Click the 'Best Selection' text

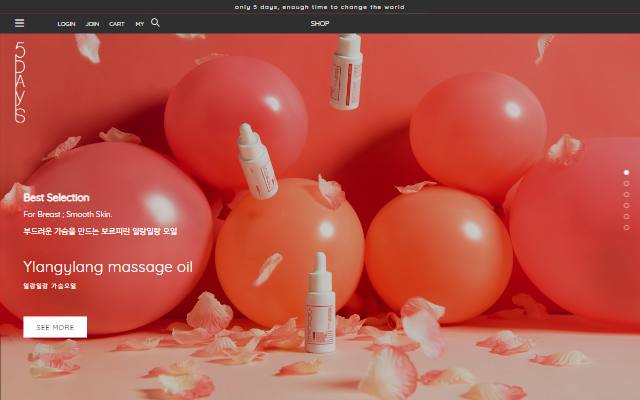(x=56, y=198)
